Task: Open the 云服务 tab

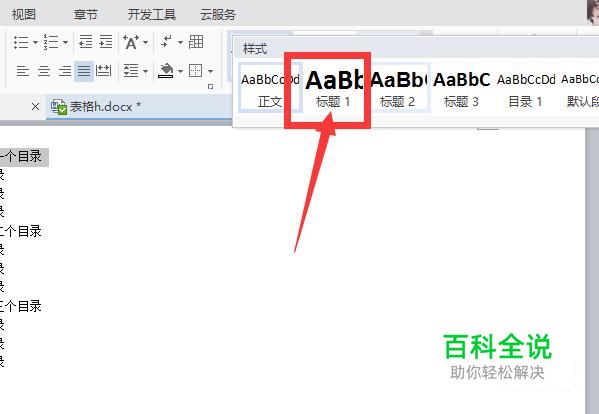Action: pyautogui.click(x=218, y=15)
